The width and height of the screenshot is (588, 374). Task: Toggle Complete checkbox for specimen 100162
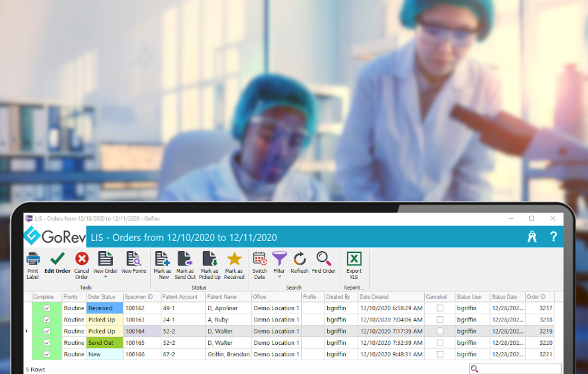click(47, 308)
